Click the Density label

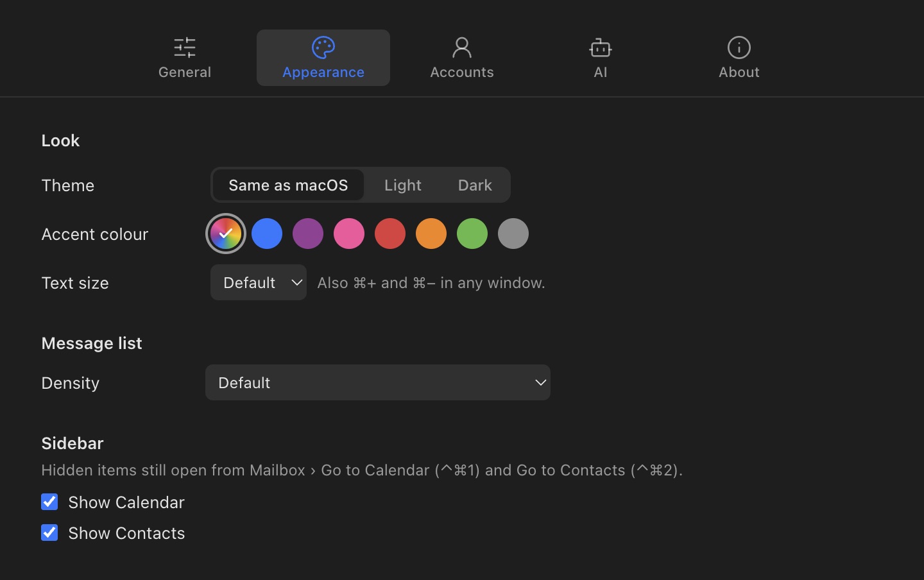tap(71, 383)
